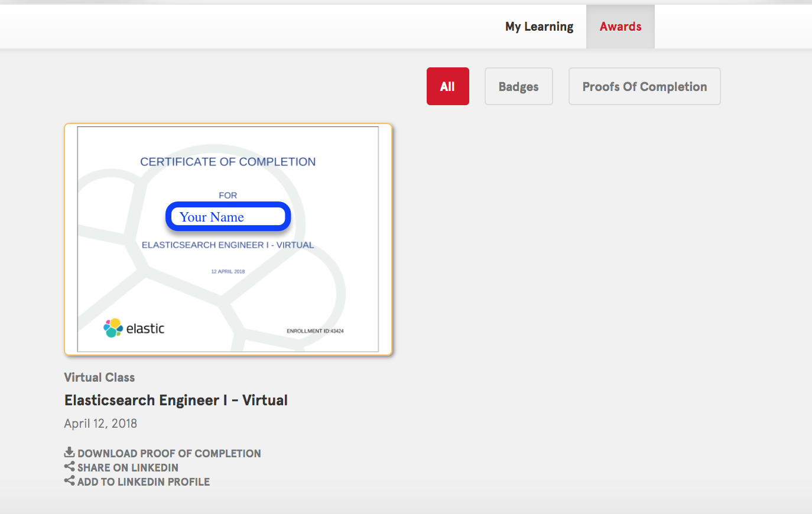Click the download icon beside Proof of Completion
812x514 pixels.
tap(69, 453)
